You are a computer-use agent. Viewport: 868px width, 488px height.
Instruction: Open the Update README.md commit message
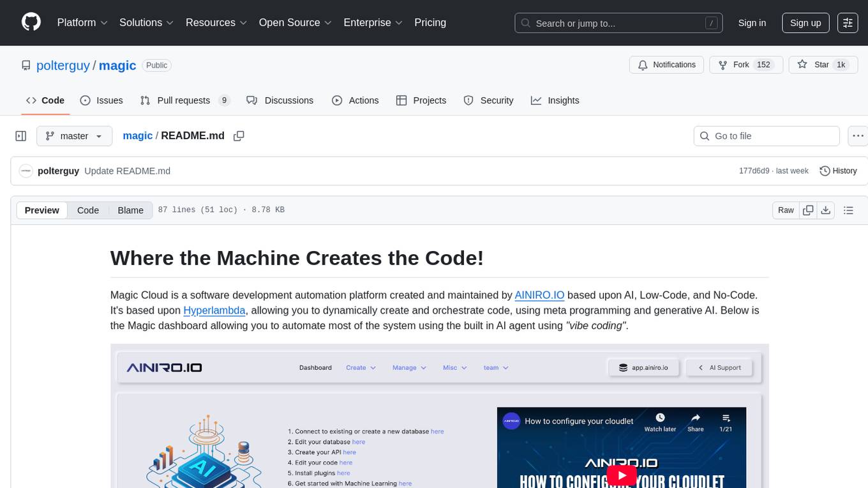127,171
